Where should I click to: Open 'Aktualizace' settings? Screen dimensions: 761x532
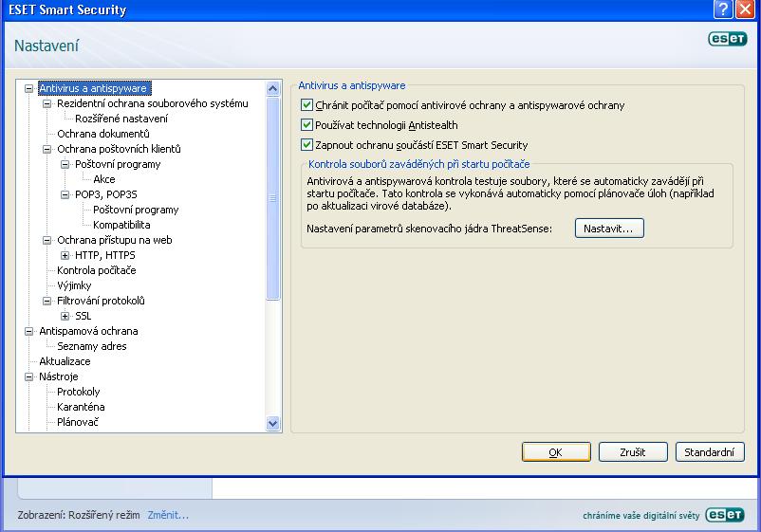[x=65, y=362]
